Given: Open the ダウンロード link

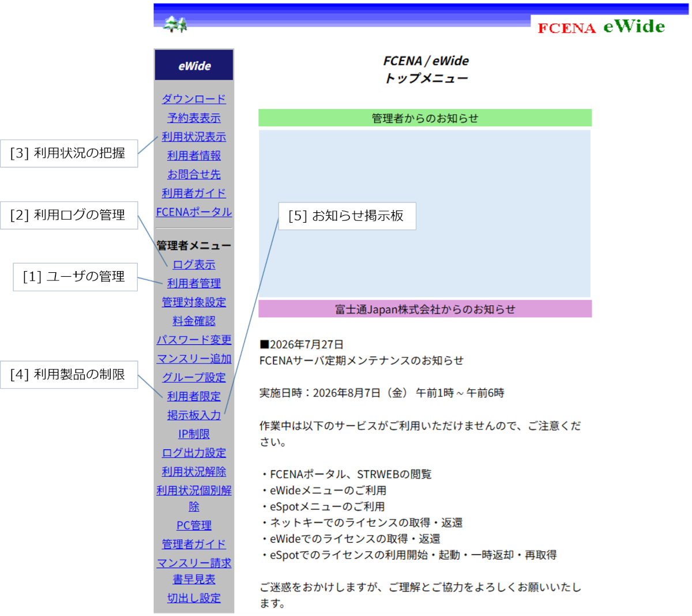Looking at the screenshot, I should click(194, 99).
